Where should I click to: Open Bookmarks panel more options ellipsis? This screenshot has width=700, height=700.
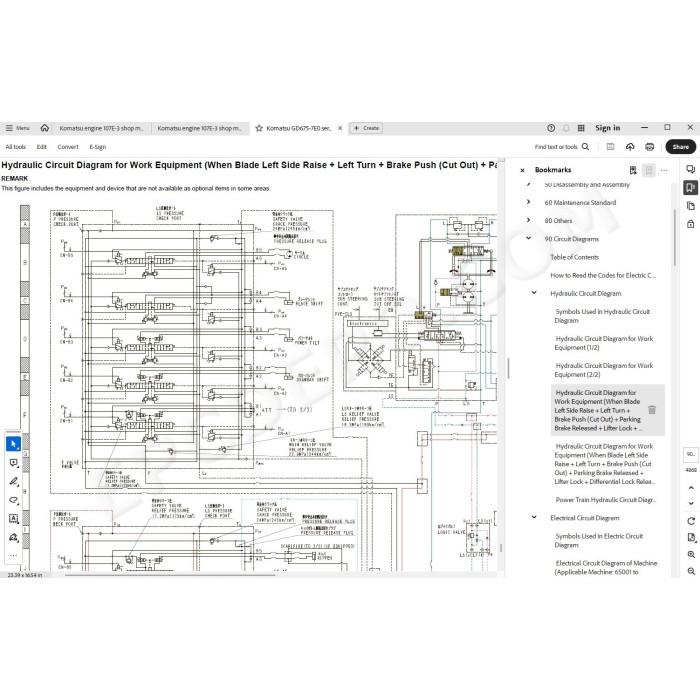664,170
